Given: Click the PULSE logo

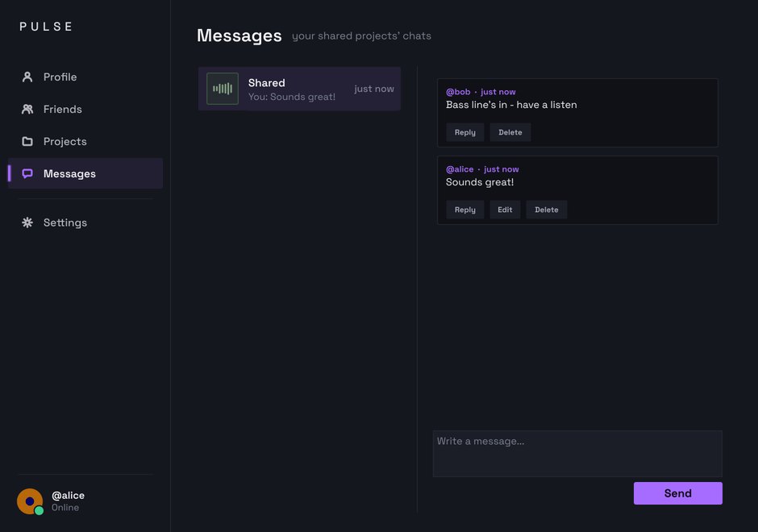Looking at the screenshot, I should pyautogui.click(x=46, y=27).
